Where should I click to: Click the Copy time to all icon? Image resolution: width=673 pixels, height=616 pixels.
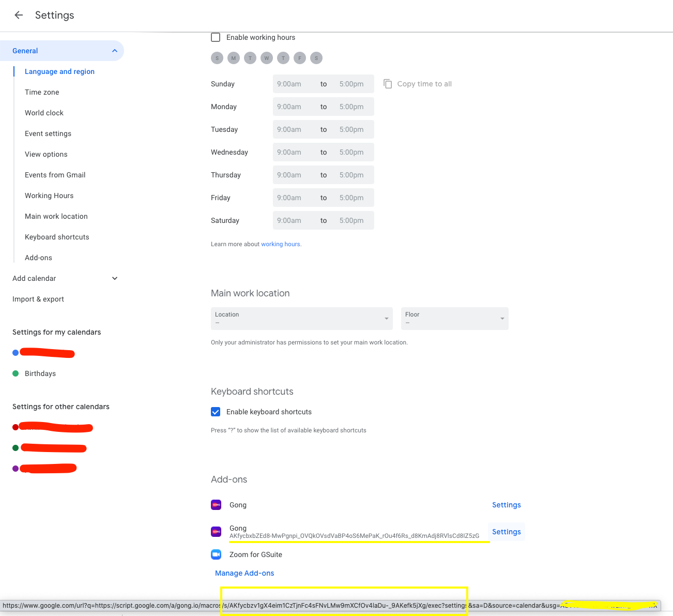tap(388, 84)
